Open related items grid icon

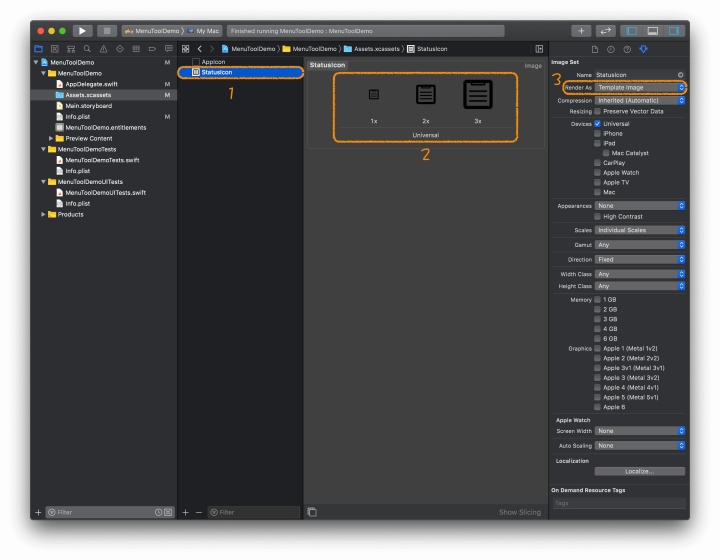click(186, 49)
